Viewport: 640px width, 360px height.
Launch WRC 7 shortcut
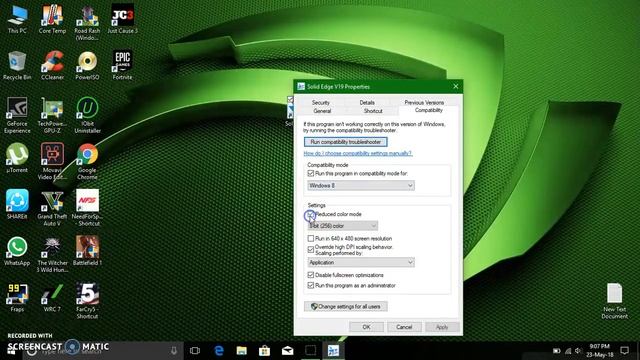point(52,298)
